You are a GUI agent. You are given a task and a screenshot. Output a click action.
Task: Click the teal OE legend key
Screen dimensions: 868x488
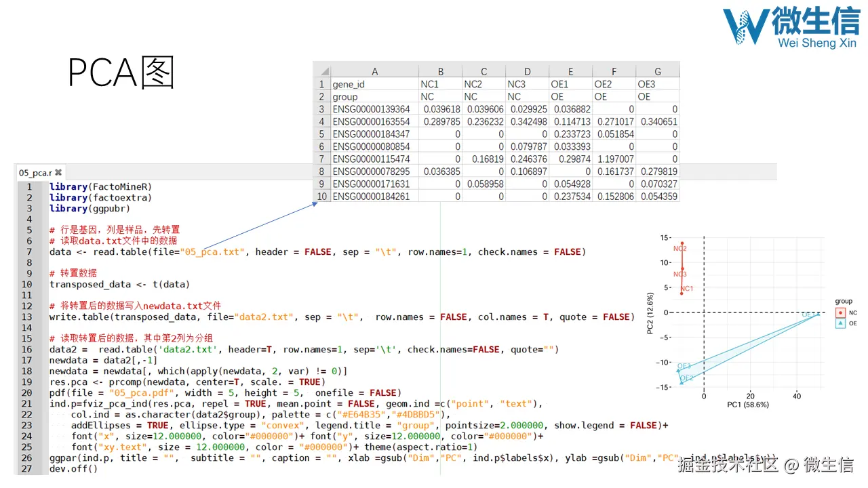[841, 323]
